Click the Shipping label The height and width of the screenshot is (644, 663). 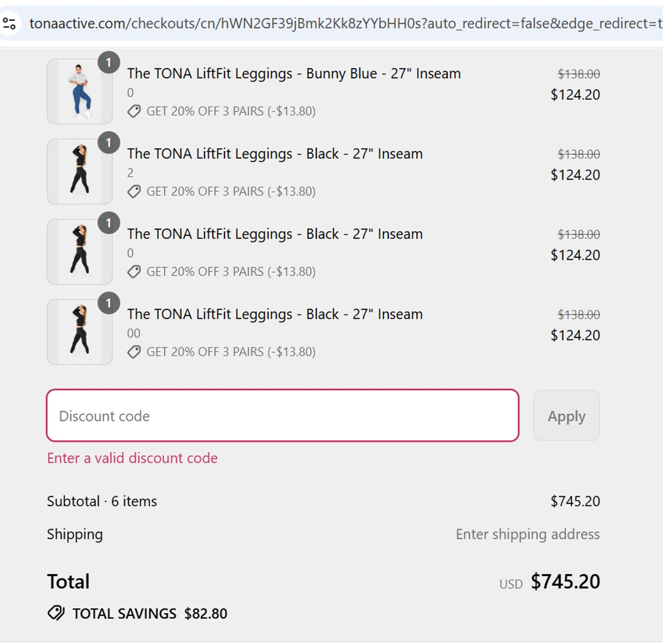pos(75,534)
